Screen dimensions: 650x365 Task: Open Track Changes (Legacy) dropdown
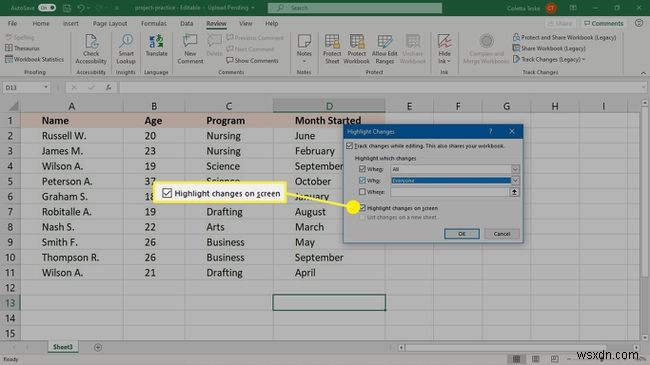coord(549,59)
